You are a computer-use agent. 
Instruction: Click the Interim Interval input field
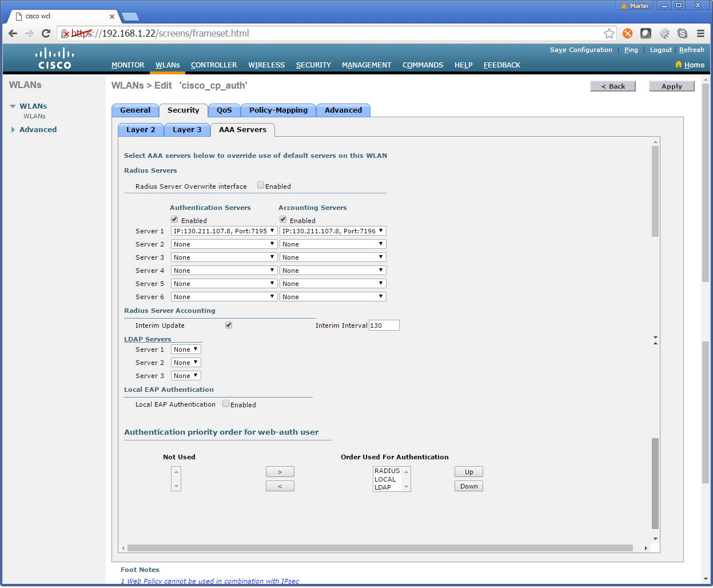click(x=384, y=325)
